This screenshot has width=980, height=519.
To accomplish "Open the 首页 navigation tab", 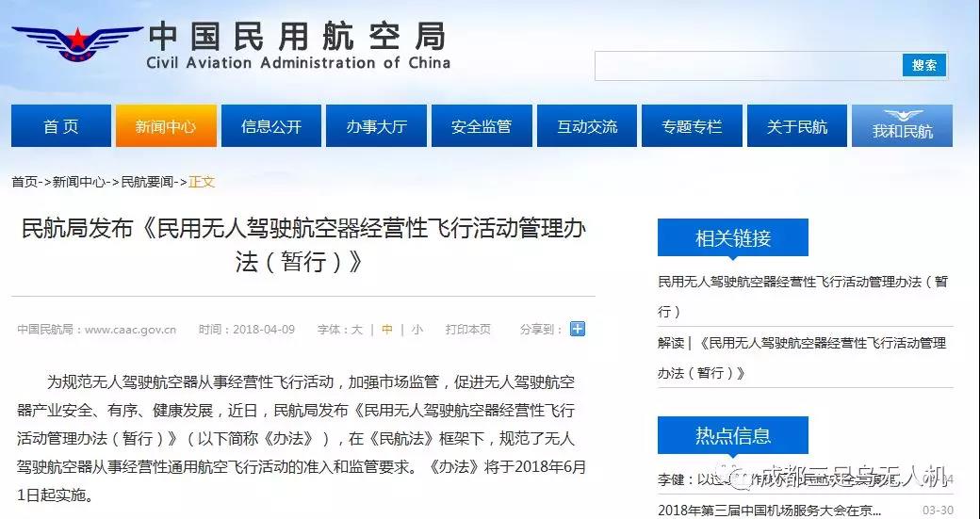I will point(61,126).
